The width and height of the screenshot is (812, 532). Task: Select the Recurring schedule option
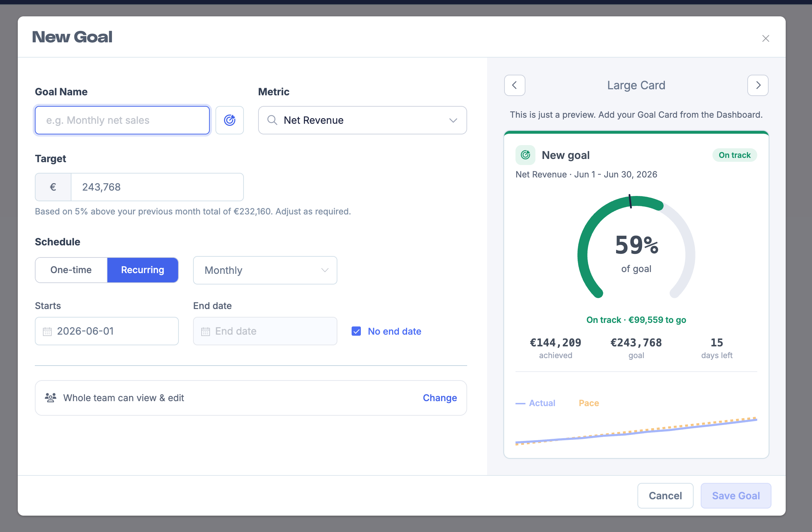point(143,270)
